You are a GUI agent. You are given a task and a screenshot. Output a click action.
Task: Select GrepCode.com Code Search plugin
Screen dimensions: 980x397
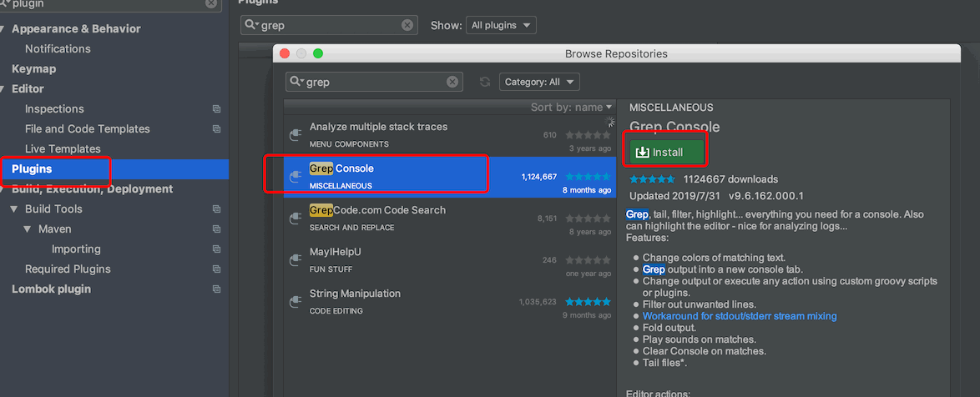(x=450, y=219)
